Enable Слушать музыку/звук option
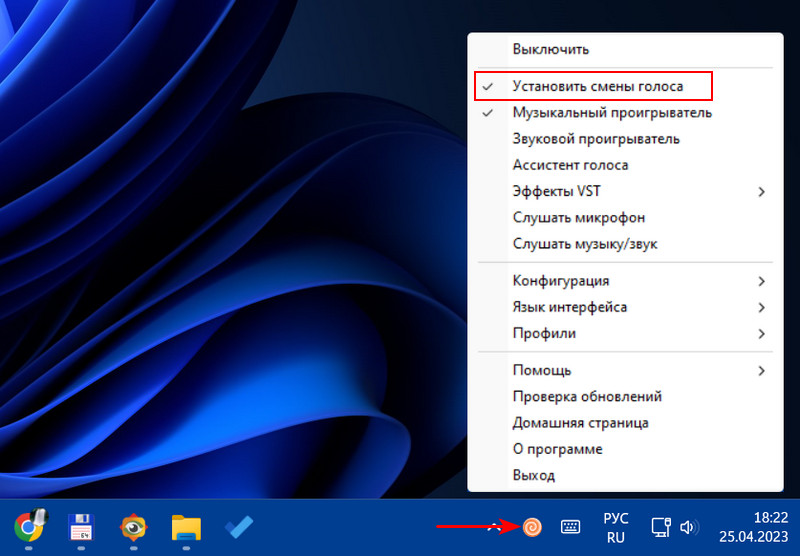Viewport: 800px width, 556px height. point(625,244)
